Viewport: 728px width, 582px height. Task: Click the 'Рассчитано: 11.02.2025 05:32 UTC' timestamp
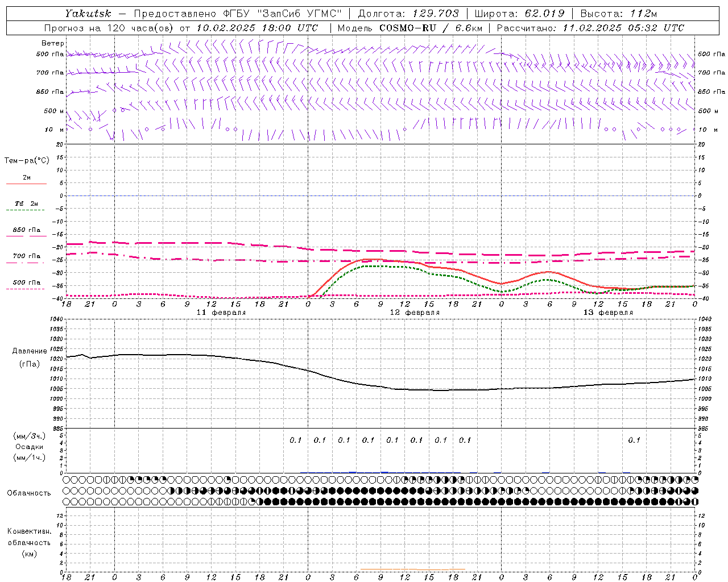590,28
